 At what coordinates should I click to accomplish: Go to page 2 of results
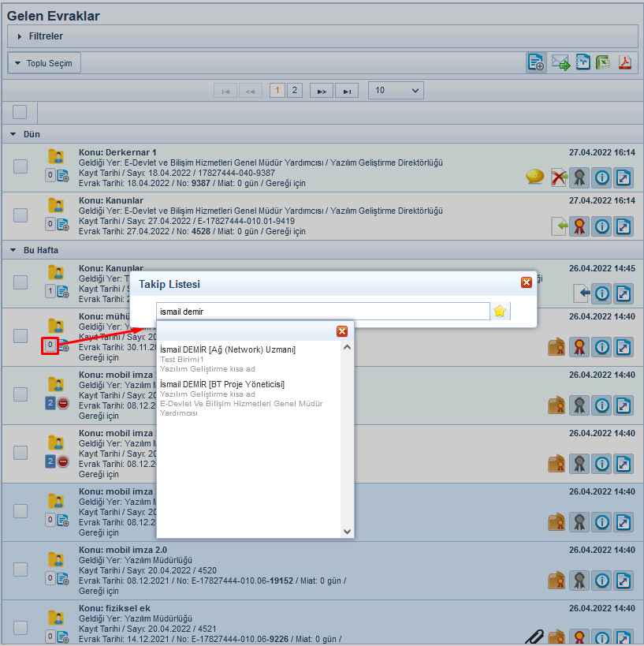click(294, 91)
